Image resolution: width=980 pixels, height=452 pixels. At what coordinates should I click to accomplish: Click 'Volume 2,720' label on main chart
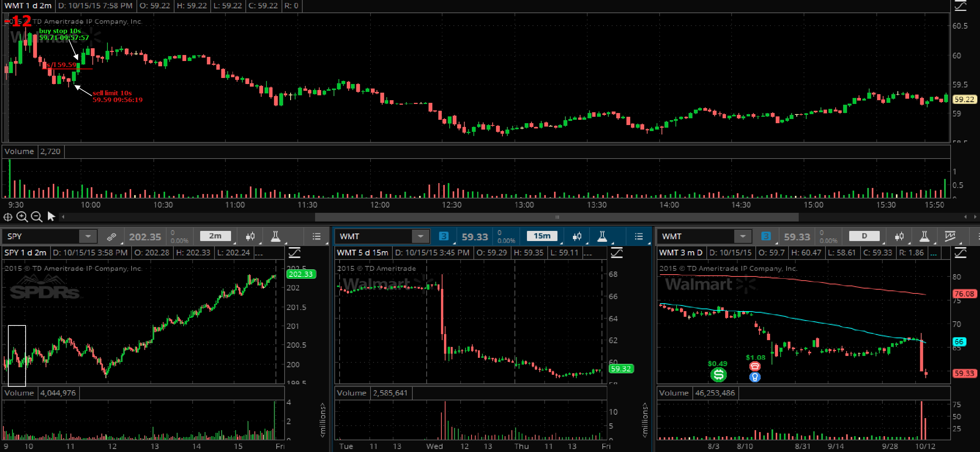tap(33, 151)
